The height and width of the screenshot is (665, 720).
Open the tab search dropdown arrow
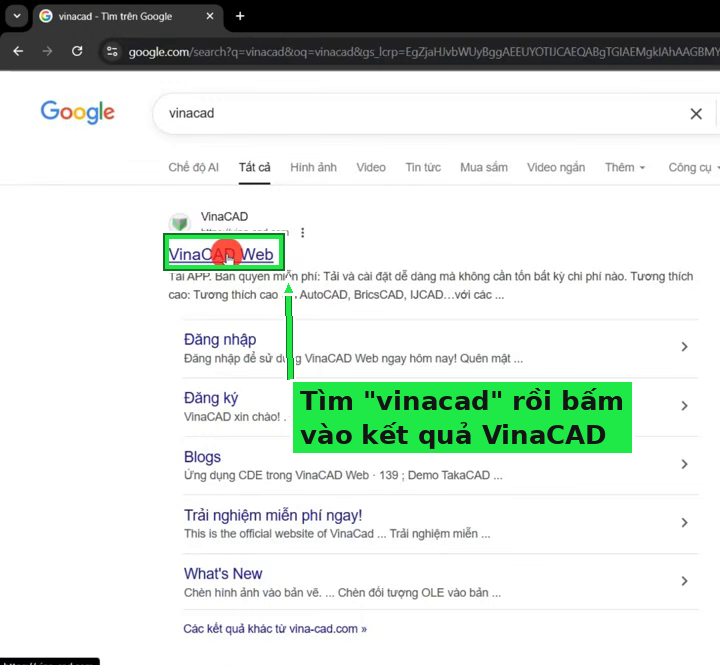click(x=17, y=16)
